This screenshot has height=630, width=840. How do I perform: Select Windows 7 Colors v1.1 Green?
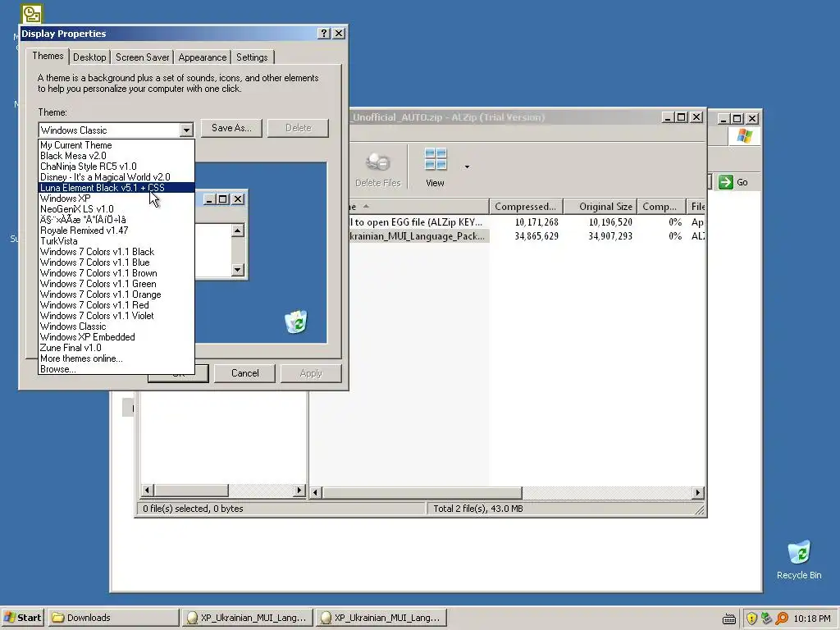116,284
